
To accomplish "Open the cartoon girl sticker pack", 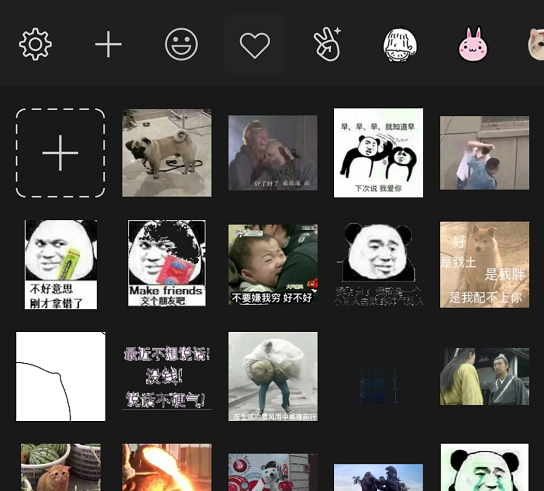I will click(x=400, y=44).
